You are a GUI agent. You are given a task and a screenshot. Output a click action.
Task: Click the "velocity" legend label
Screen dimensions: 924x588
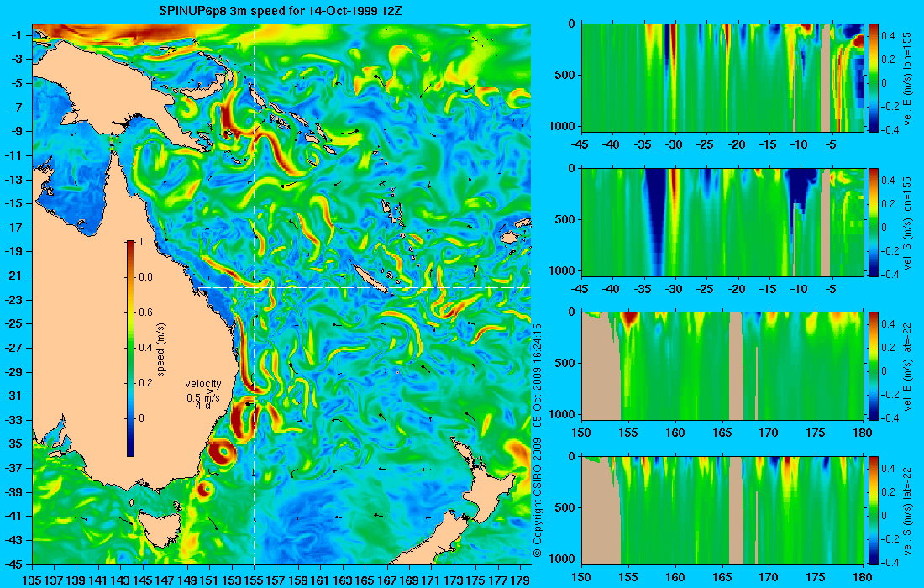pos(203,384)
